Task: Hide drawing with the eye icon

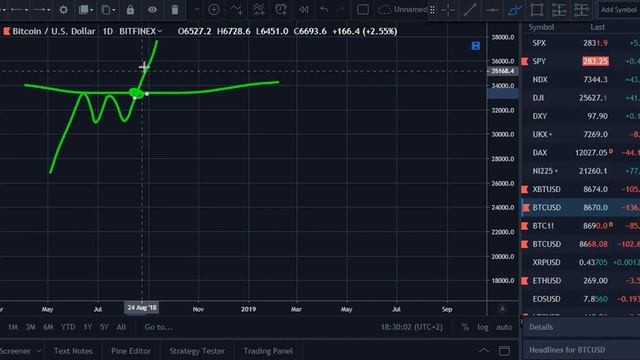Action: (152, 9)
